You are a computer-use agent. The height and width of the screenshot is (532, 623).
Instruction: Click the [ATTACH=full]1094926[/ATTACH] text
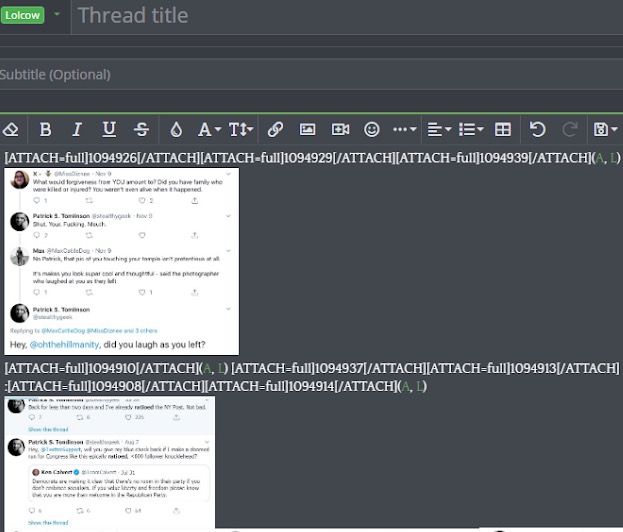pos(102,158)
